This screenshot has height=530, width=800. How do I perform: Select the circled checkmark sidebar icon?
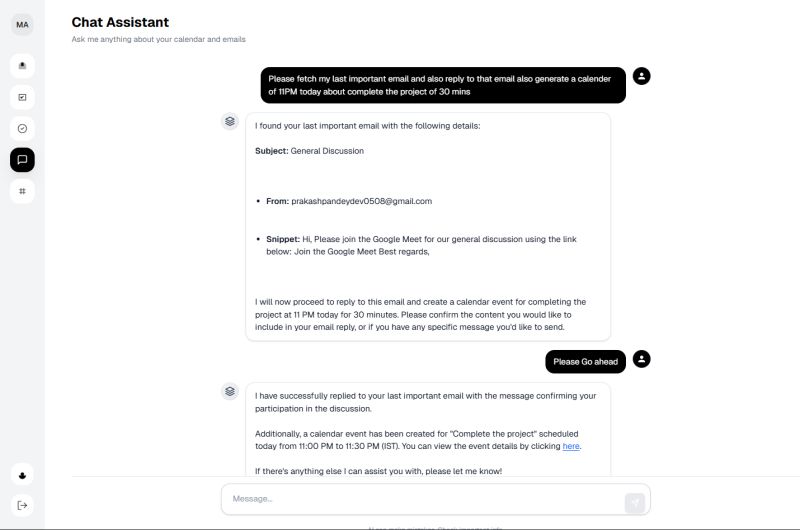click(22, 128)
